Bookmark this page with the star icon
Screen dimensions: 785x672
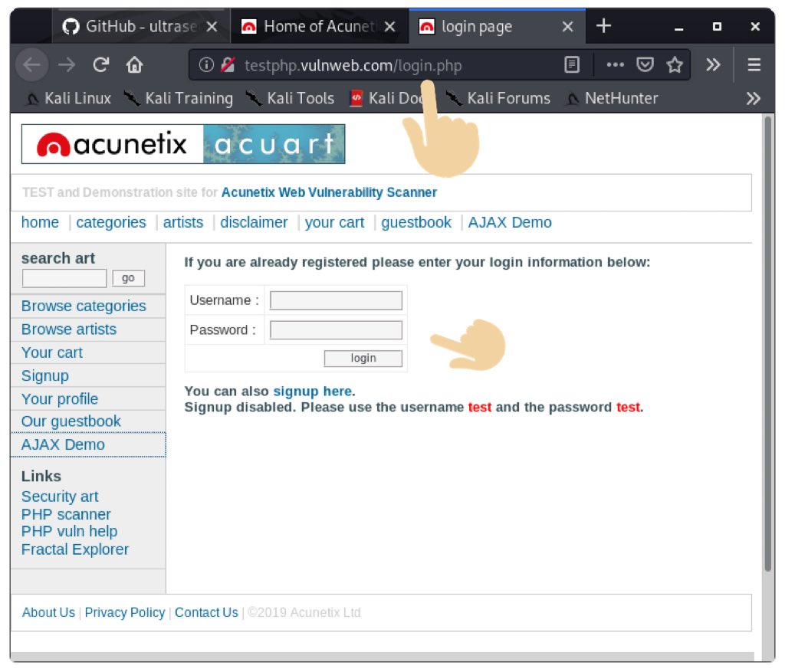(675, 64)
